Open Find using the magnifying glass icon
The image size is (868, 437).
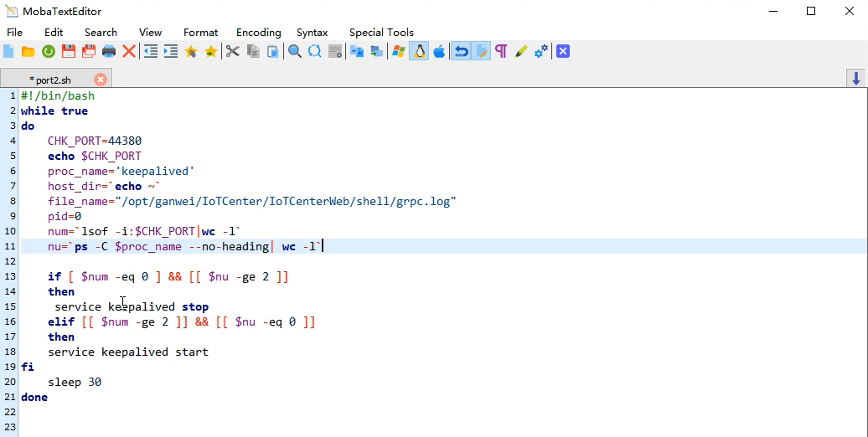tap(295, 52)
